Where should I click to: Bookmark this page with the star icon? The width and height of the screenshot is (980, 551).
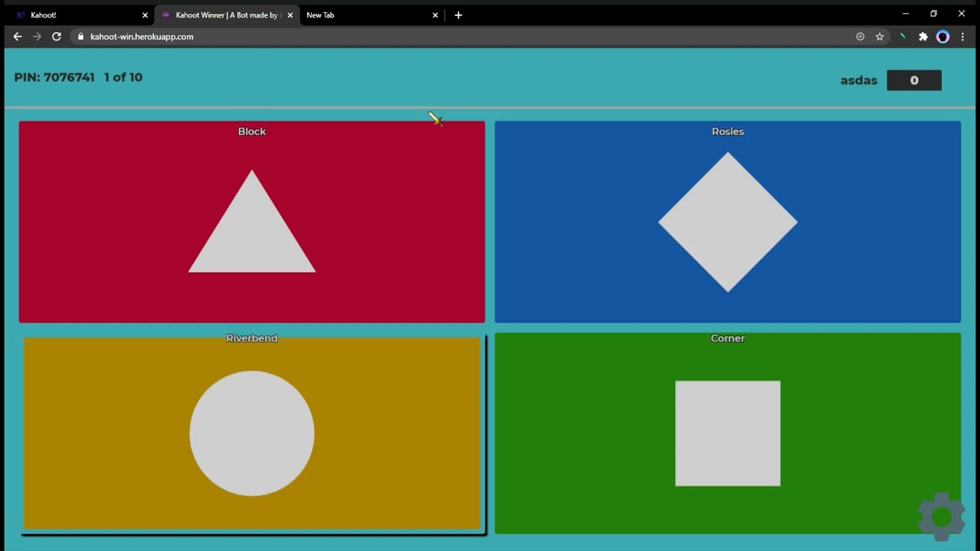click(880, 36)
